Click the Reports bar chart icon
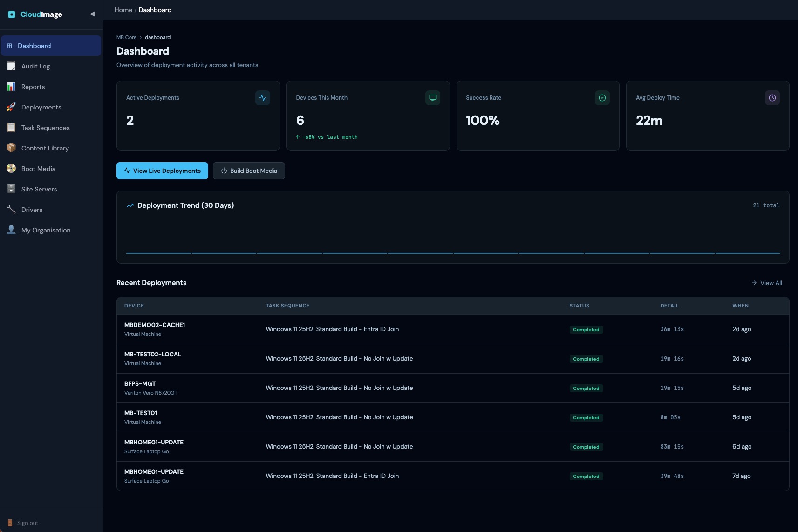Screen dimensions: 798x532 11,87
